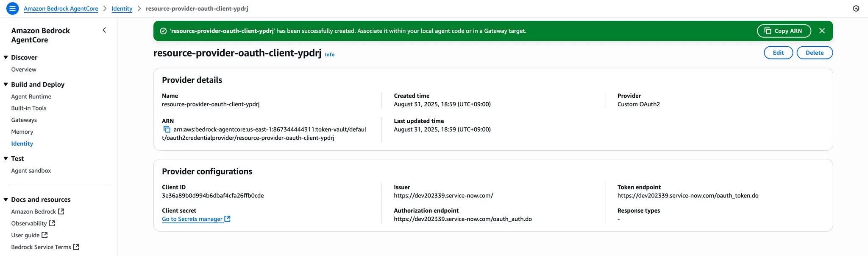Collapse the AgentCore sidebar with the arrow
Image resolution: width=868 pixels, height=256 pixels.
104,30
